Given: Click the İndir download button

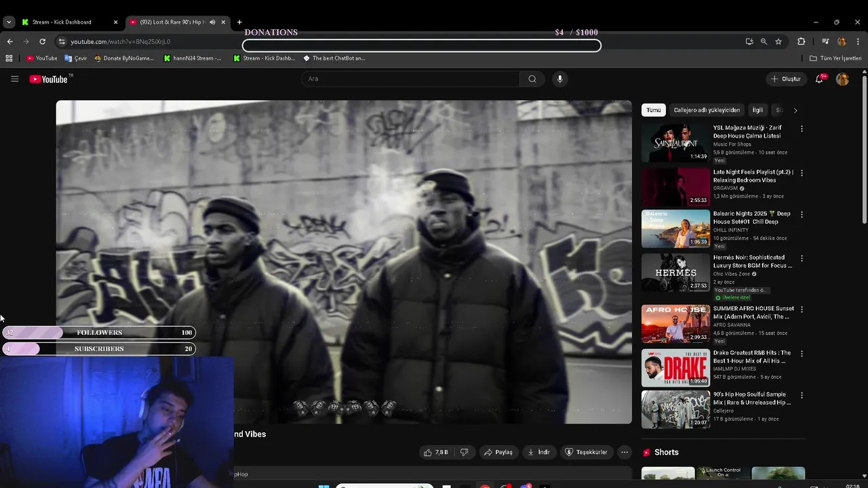Looking at the screenshot, I should [538, 452].
